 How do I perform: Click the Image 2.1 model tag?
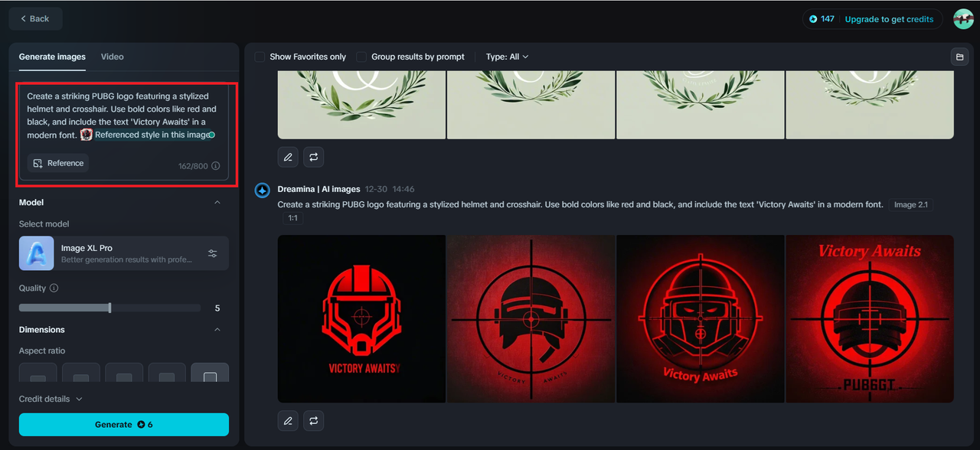tap(910, 204)
